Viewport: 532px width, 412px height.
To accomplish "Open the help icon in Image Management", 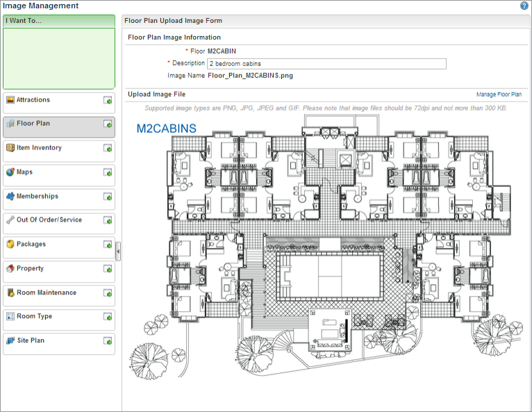I will pyautogui.click(x=524, y=6).
